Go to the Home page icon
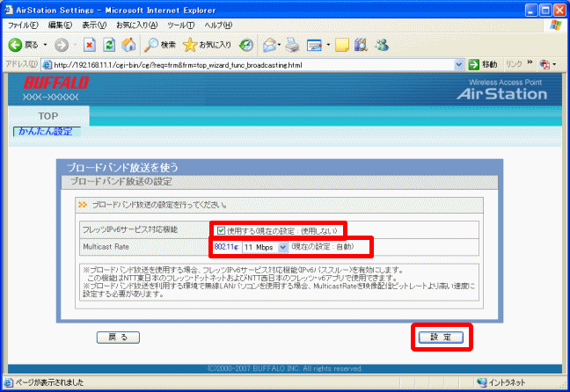This screenshot has height=392, width=570. tap(128, 44)
